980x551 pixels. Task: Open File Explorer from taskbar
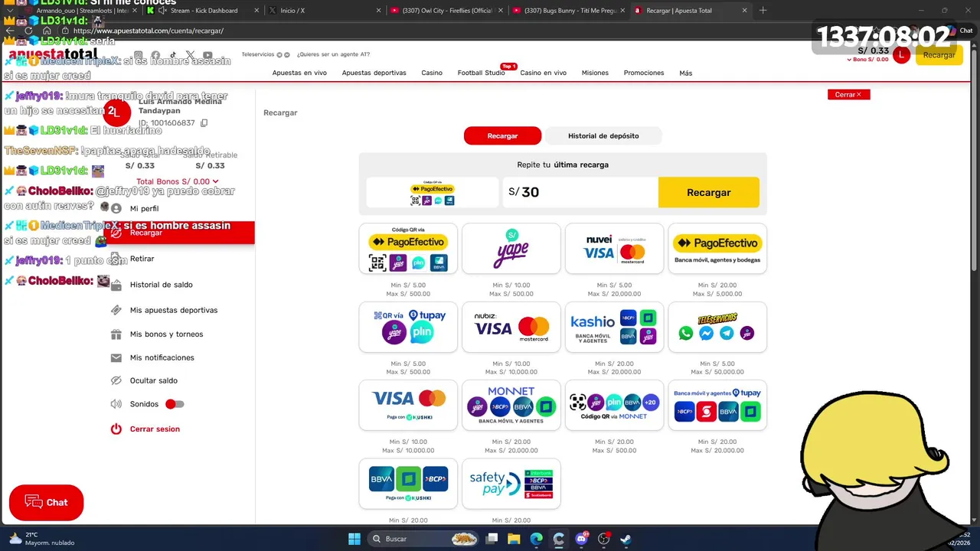(x=514, y=539)
